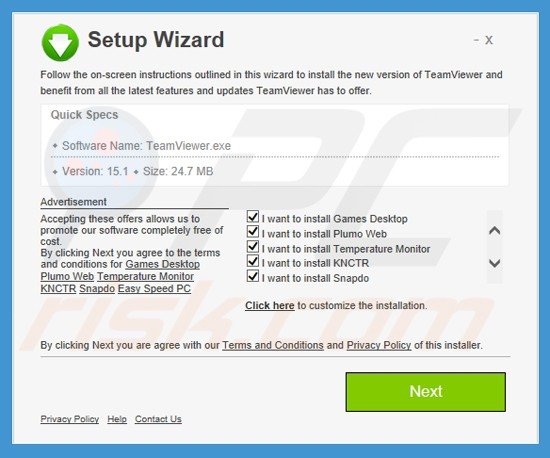Open the Terms and Conditions link
Viewport: 550px width, 458px height.
273,345
